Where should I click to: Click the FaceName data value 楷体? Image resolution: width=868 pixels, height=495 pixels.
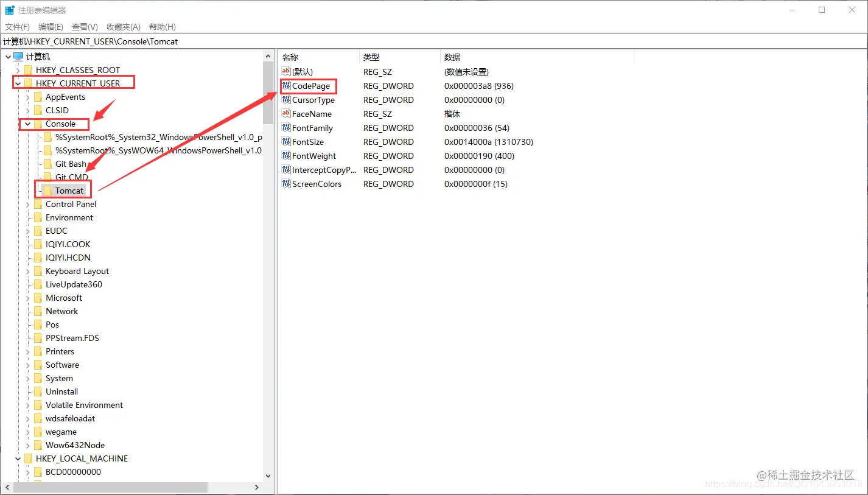tap(452, 114)
